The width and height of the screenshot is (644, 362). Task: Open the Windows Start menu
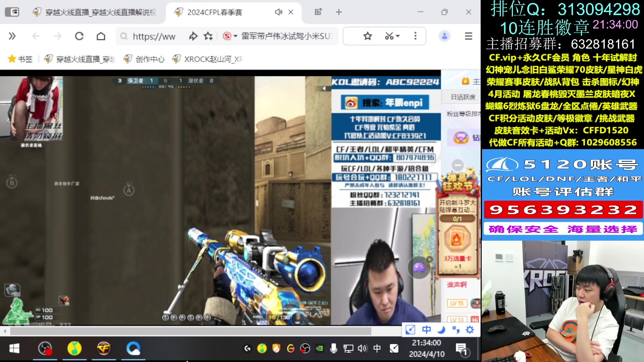(14, 349)
